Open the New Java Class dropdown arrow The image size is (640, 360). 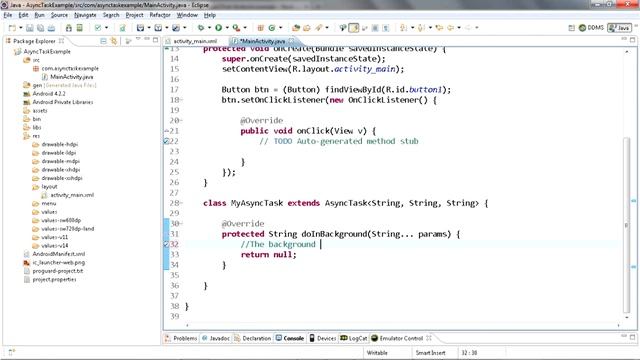[280, 28]
